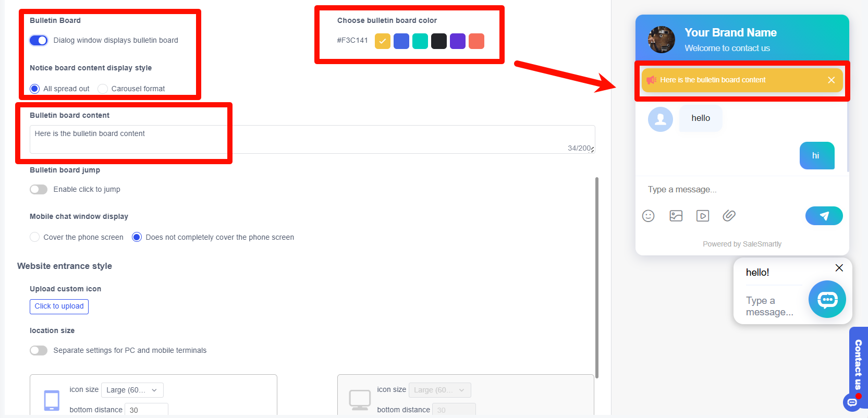Click the brand avatar in chat header
The image size is (868, 418).
click(x=662, y=40)
